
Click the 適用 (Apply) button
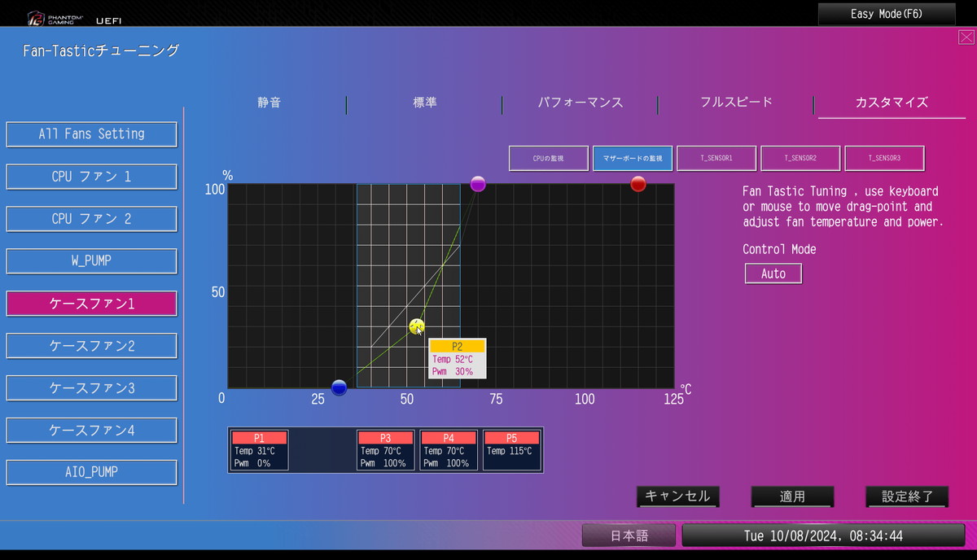pos(792,497)
